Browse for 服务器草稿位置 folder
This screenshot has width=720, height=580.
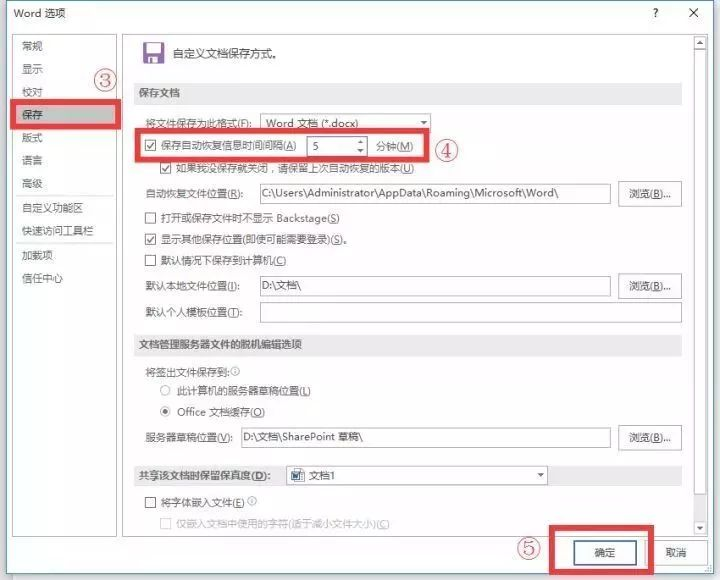(x=650, y=438)
